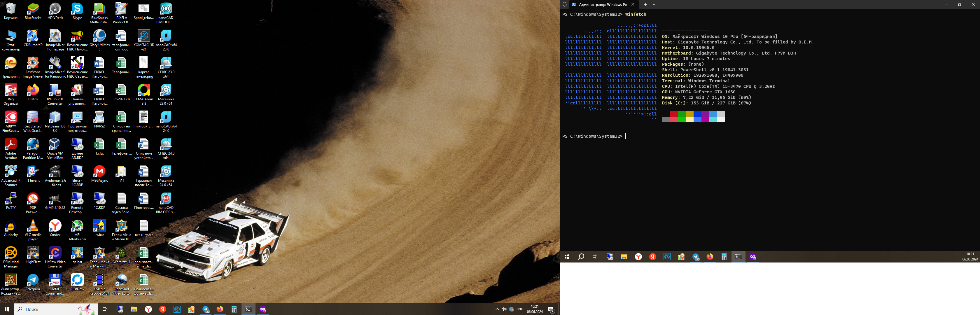Click the CPU: Intel(R) Core(TM) i5-3470 line

click(x=718, y=86)
